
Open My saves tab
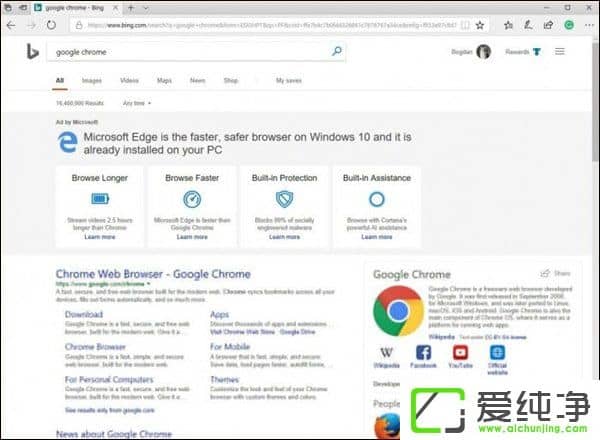(x=289, y=80)
